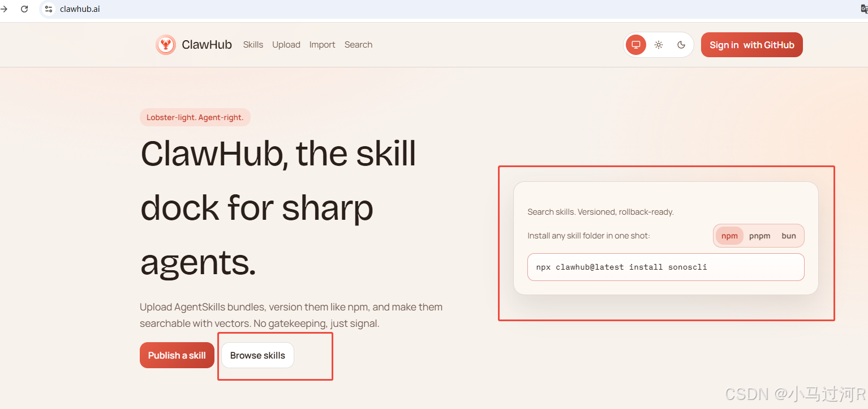
Task: Select the bun package manager tab
Action: click(x=789, y=236)
